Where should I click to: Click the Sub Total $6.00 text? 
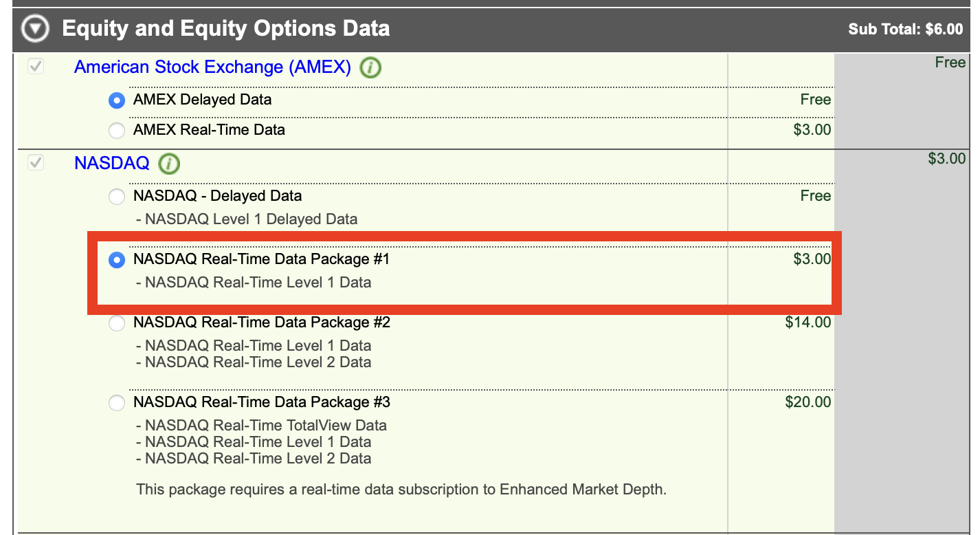905,30
